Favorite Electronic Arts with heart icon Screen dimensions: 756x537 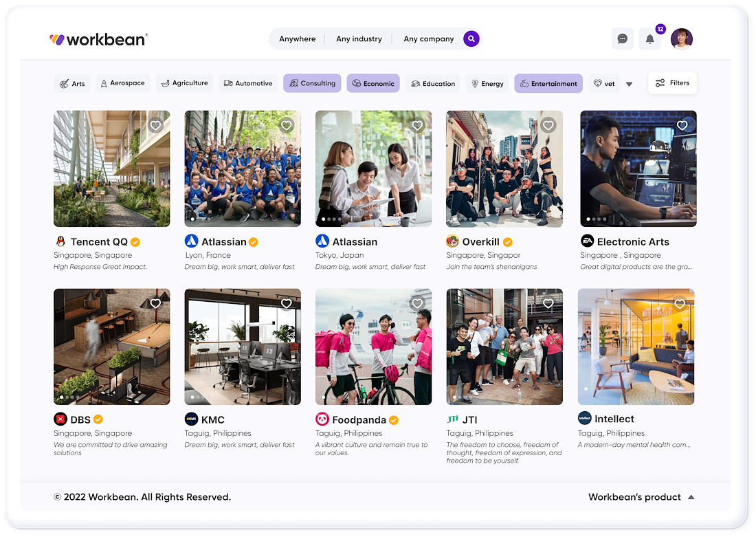point(682,125)
